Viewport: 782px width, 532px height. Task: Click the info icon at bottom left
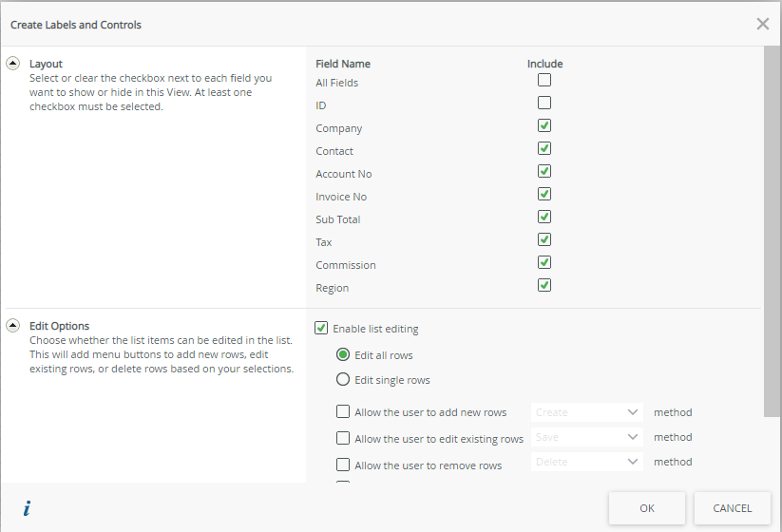(x=27, y=509)
